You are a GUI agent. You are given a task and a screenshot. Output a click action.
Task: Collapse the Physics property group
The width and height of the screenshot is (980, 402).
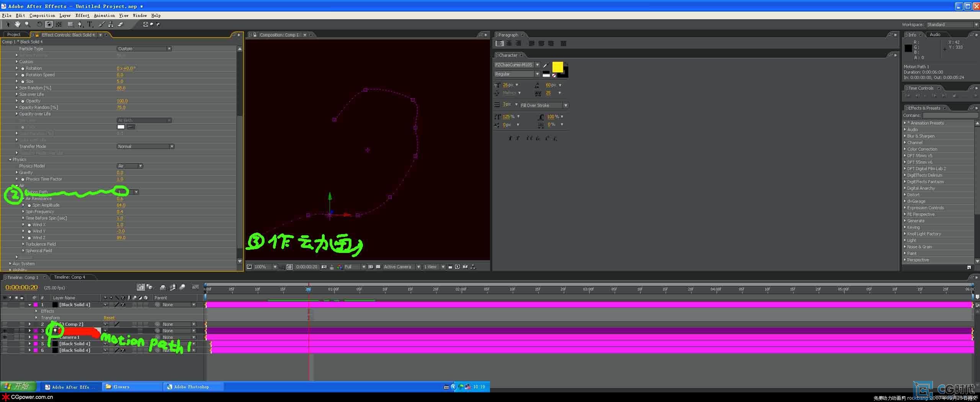[x=10, y=159]
